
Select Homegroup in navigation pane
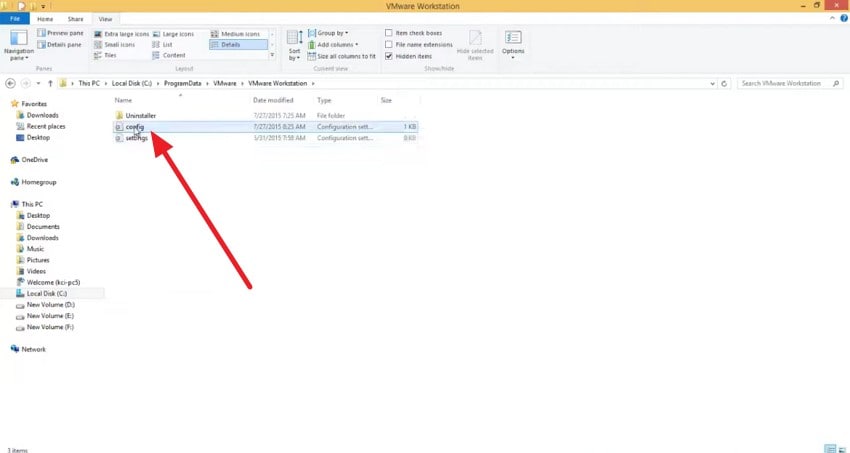[38, 182]
